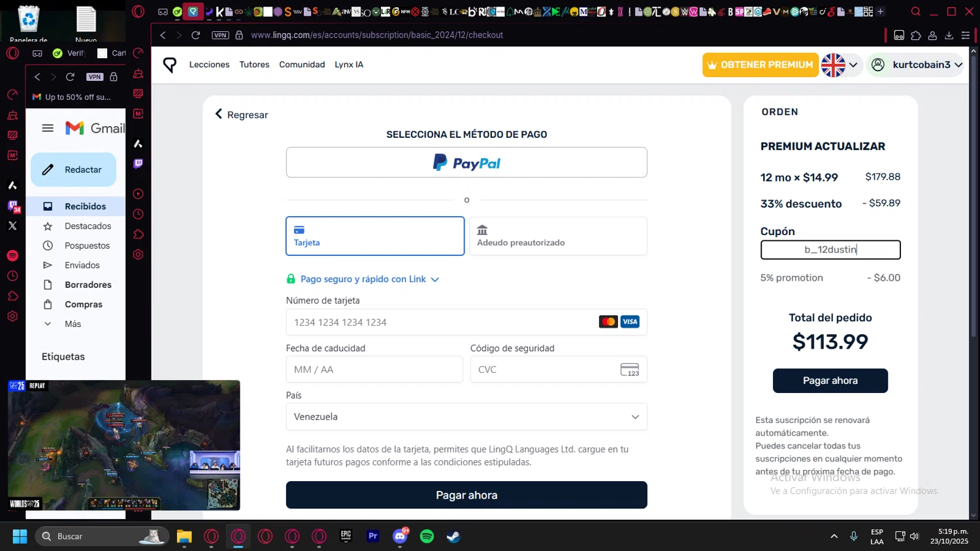The height and width of the screenshot is (551, 980).
Task: Open the Opera account profile icon in the toolbar
Action: (932, 35)
